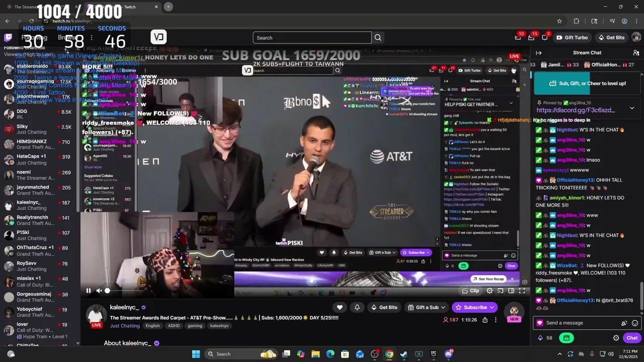Open Epic Games from the taskbar
644x362 pixels.
coord(433,354)
